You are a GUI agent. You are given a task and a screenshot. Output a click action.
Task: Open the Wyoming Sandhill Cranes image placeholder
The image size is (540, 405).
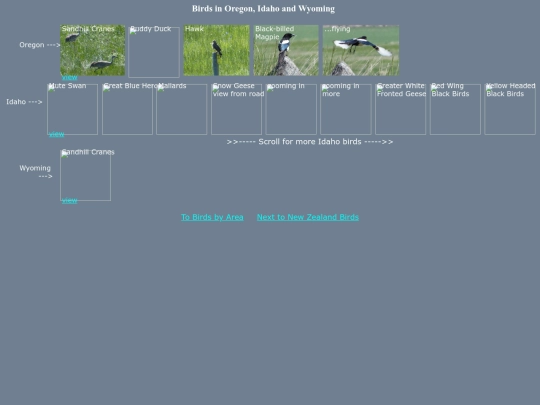click(x=85, y=175)
